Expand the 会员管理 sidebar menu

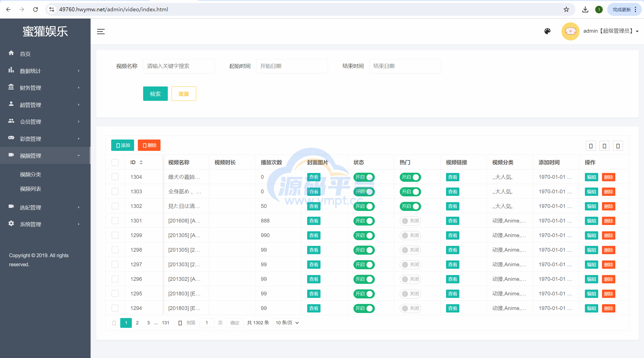coord(45,122)
